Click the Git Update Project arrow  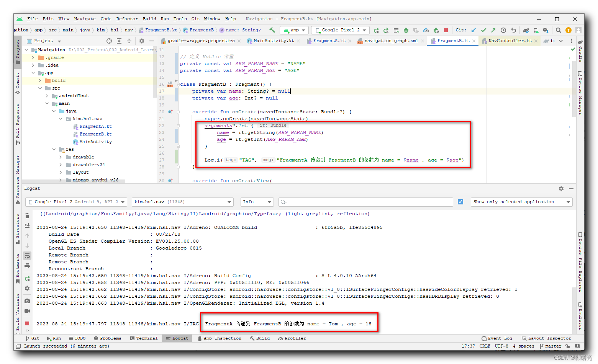[473, 30]
